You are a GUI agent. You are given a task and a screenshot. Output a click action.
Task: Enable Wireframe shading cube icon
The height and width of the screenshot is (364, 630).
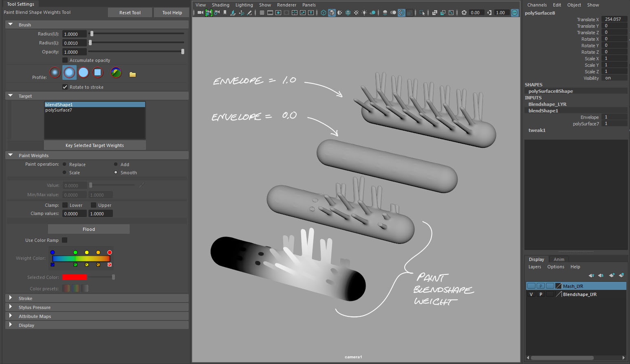click(324, 13)
